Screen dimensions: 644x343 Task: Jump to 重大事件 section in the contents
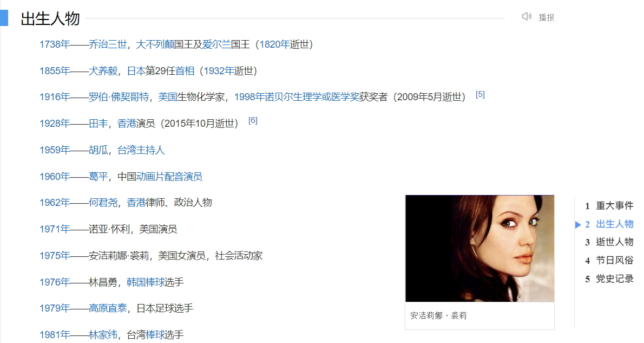pyautogui.click(x=614, y=205)
